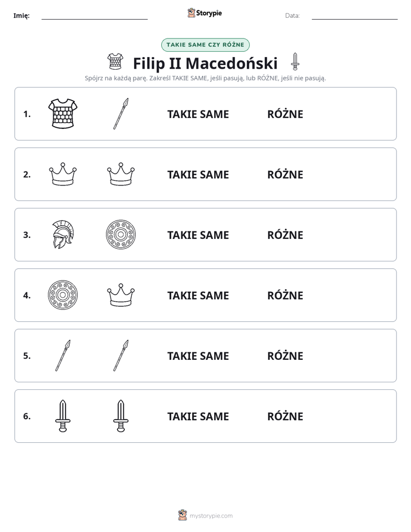Click the left sword in row 6
The height and width of the screenshot is (532, 411).
point(63,416)
